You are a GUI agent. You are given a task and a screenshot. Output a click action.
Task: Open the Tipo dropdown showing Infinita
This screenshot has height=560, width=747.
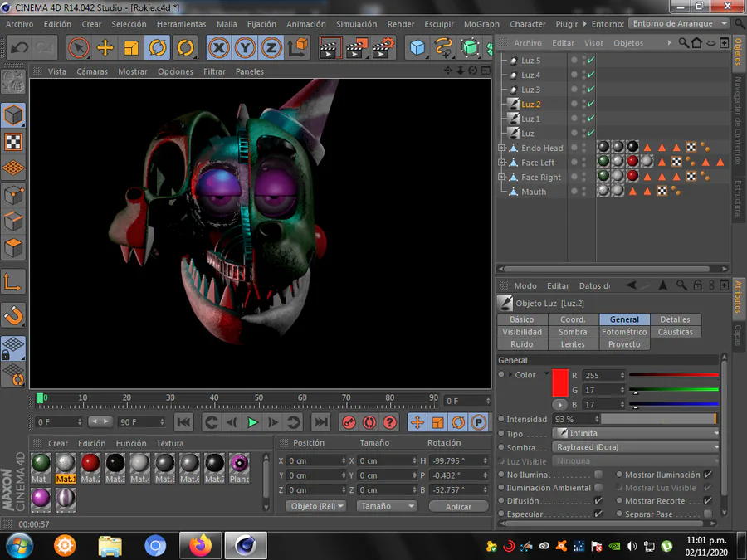636,433
